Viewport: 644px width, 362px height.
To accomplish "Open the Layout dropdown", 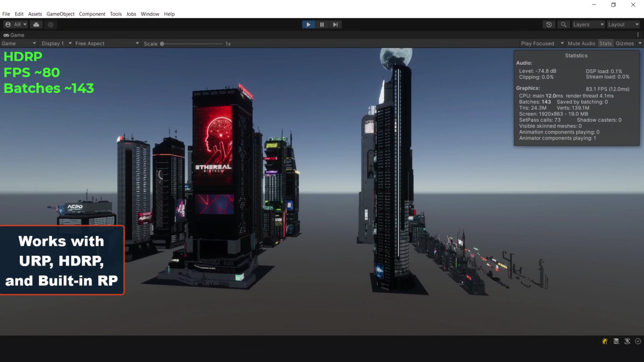I will 621,24.
